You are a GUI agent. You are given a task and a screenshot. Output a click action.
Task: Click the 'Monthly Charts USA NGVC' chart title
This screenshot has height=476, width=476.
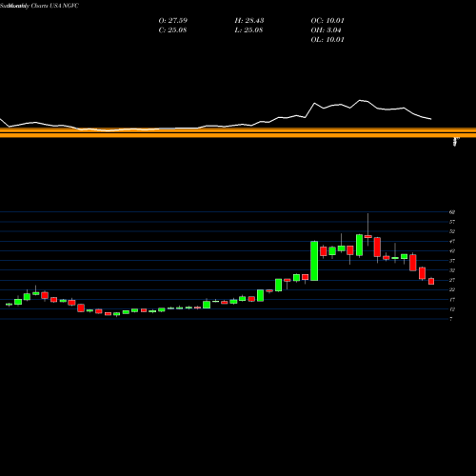click(x=43, y=6)
